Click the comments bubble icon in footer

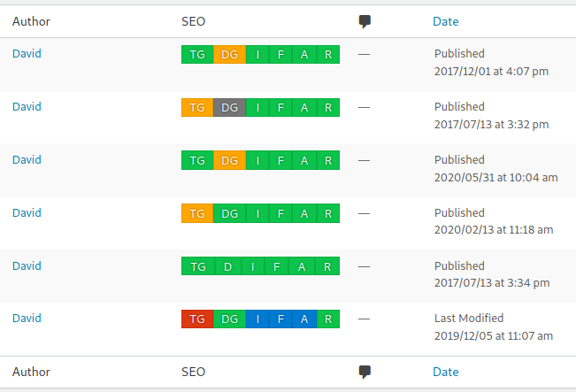click(x=365, y=373)
